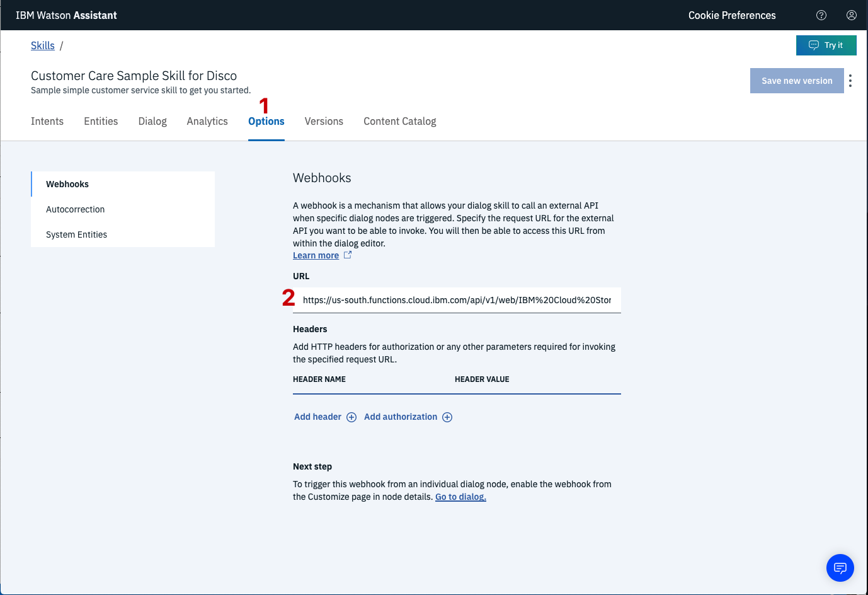Click the plus icon beside Add authorization
Image resolution: width=868 pixels, height=595 pixels.
point(447,417)
